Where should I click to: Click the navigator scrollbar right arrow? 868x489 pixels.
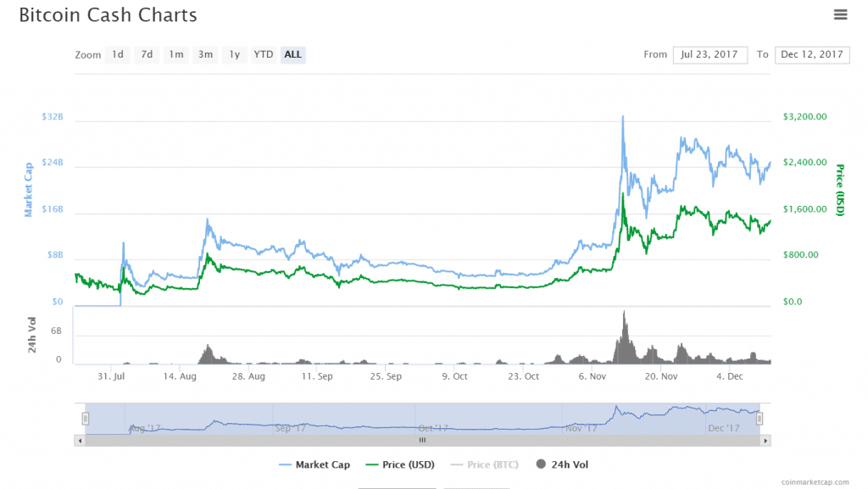coord(765,441)
